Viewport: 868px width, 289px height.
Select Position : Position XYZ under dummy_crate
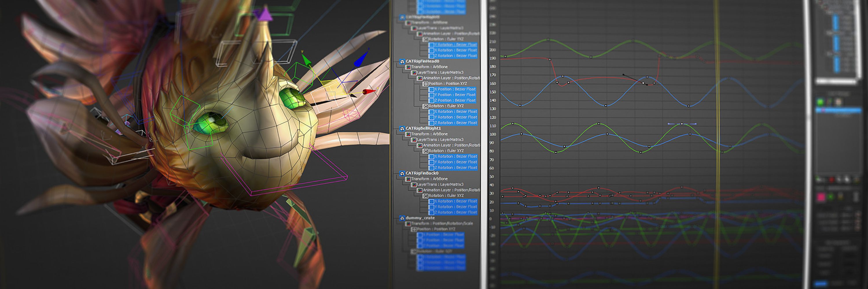click(436, 229)
